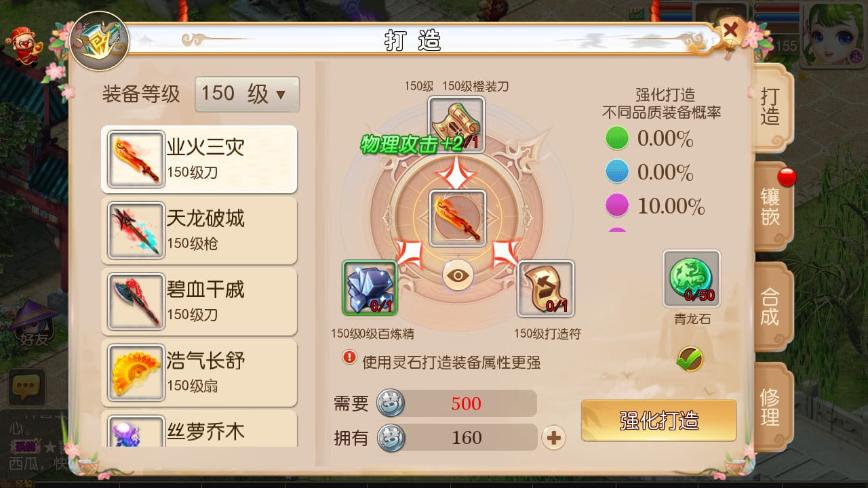Toggle the 青龙石 green checkmark
The image size is (868, 488).
[x=690, y=359]
